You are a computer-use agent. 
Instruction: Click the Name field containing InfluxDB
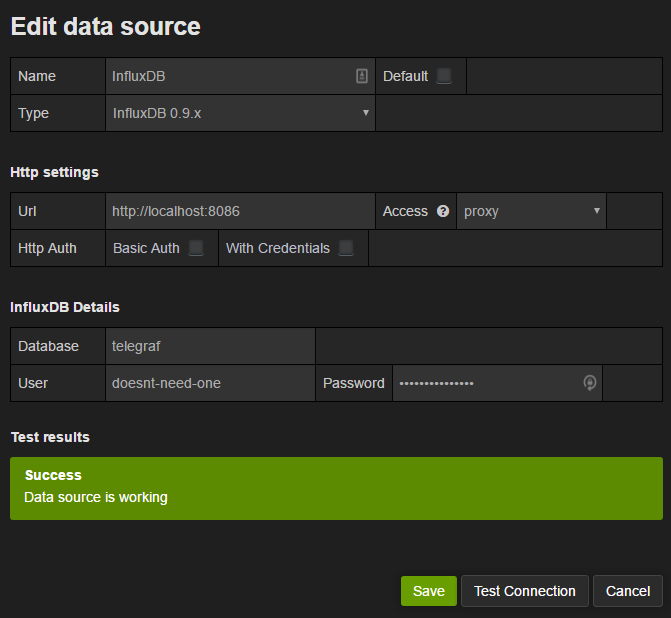point(230,76)
